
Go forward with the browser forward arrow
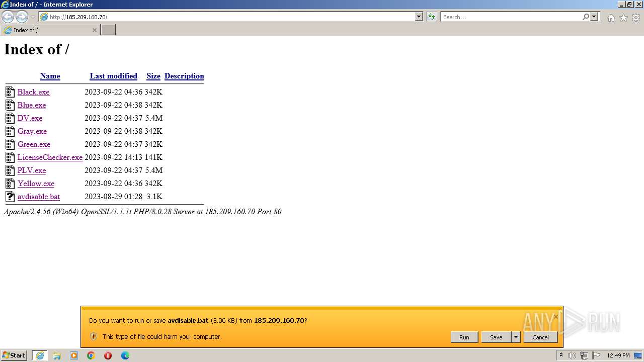click(x=22, y=17)
